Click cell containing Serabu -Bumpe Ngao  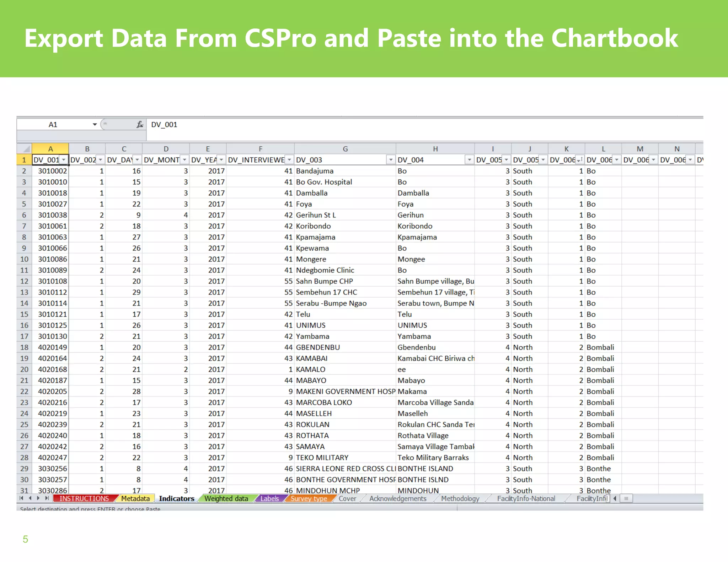pyautogui.click(x=345, y=303)
